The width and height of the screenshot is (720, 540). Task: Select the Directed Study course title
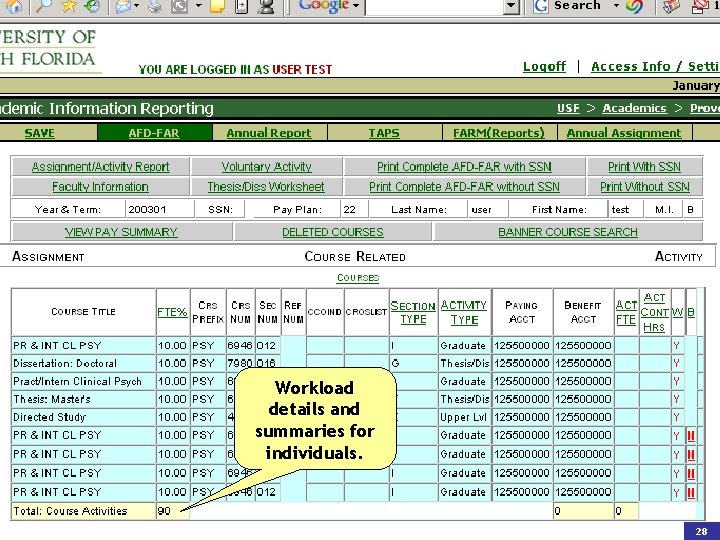(84, 417)
